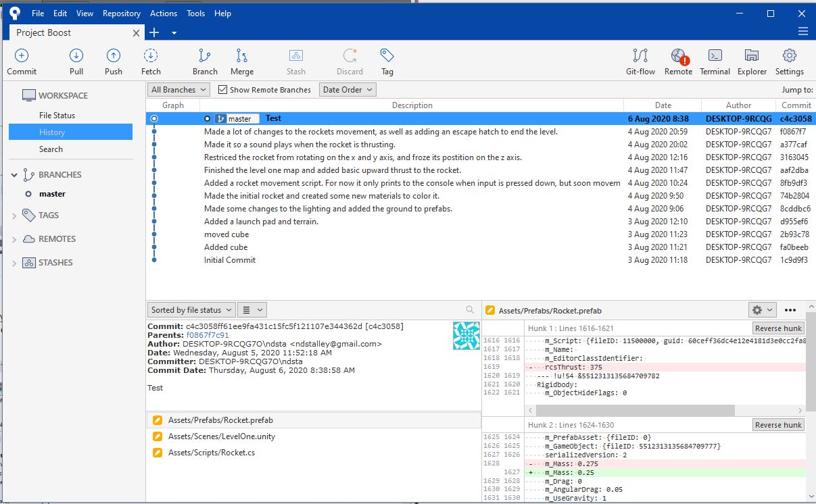Click the parent commit hash link f0867f7c91

(x=208, y=335)
